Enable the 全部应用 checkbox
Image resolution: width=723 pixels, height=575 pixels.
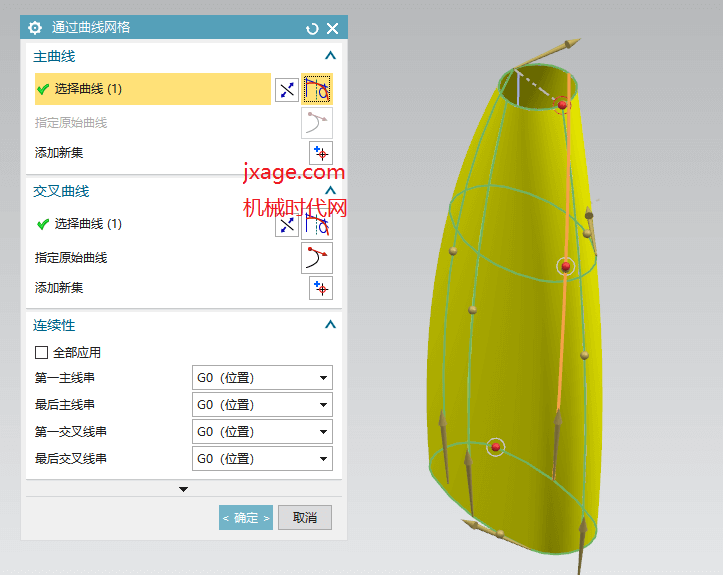(x=41, y=353)
